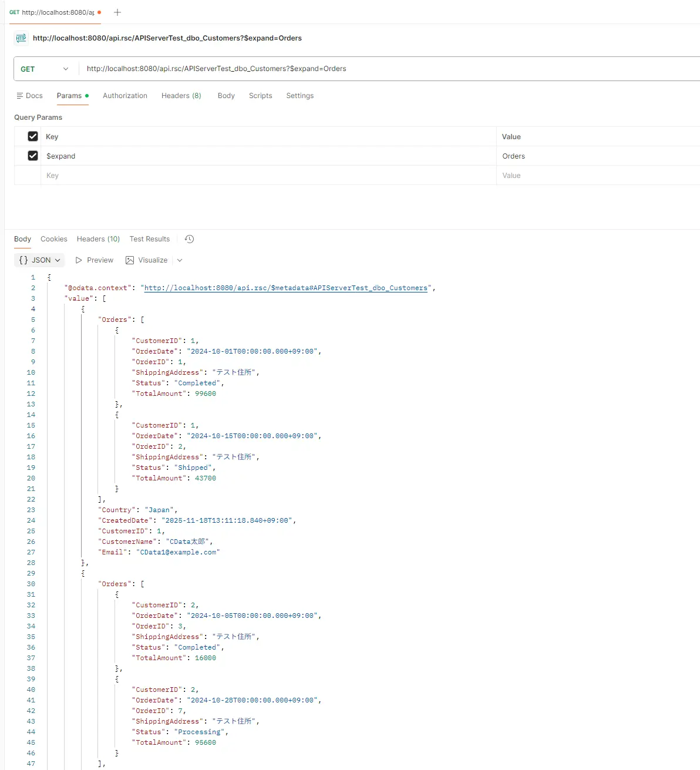Open the Headers (8) request tab
The width and height of the screenshot is (700, 770).
pyautogui.click(x=181, y=96)
